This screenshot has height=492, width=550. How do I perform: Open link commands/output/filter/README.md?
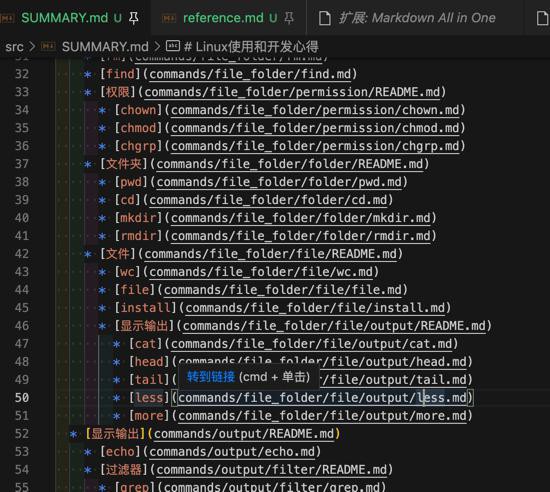(271, 470)
